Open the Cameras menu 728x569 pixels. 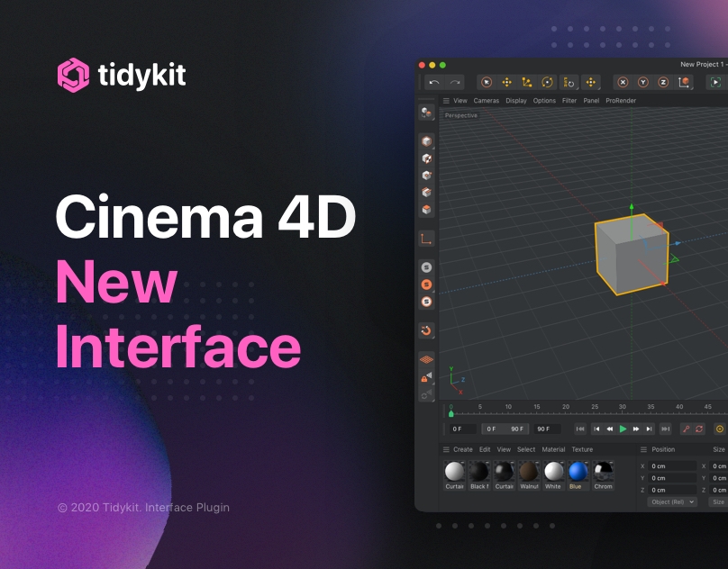[487, 101]
